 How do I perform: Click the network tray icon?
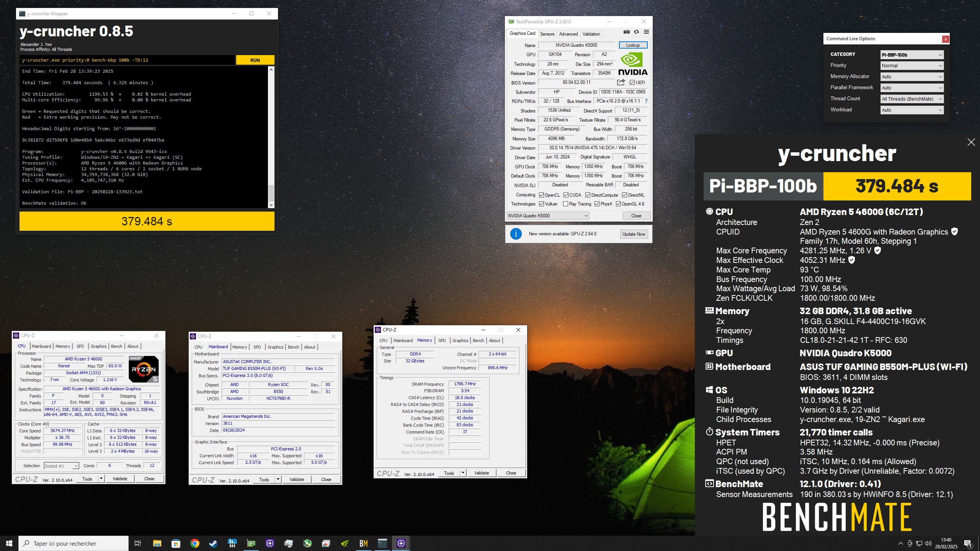point(919,543)
